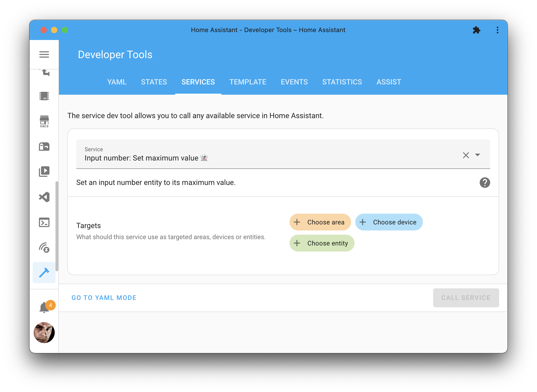
Task: Switch to the YAML tab
Action: click(x=116, y=82)
